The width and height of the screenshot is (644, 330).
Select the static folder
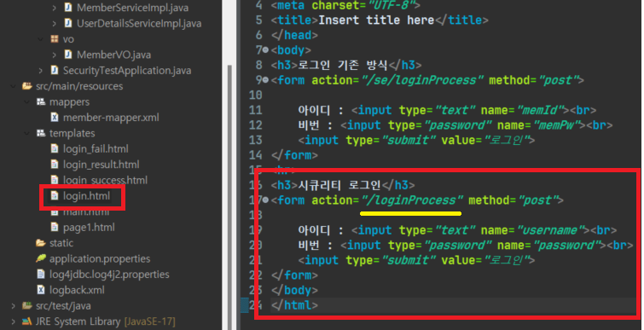point(61,243)
